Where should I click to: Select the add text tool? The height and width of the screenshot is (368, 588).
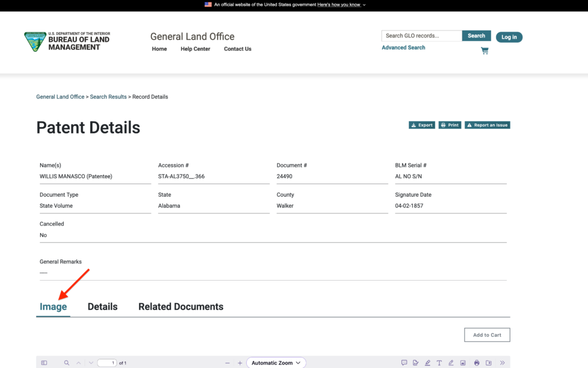coord(439,363)
